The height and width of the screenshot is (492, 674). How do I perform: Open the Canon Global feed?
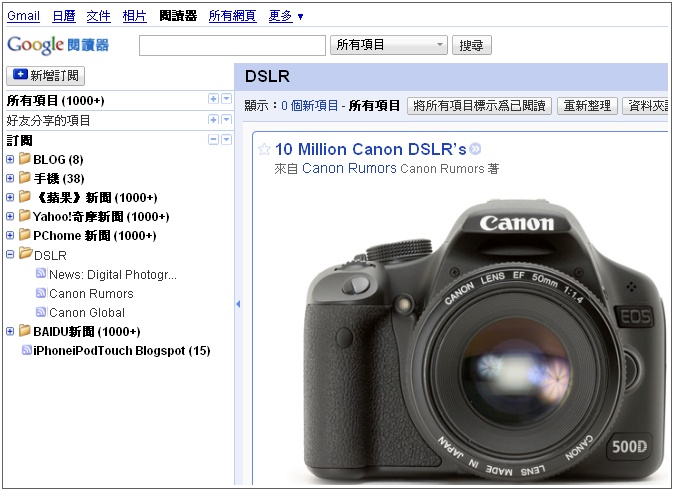[87, 312]
